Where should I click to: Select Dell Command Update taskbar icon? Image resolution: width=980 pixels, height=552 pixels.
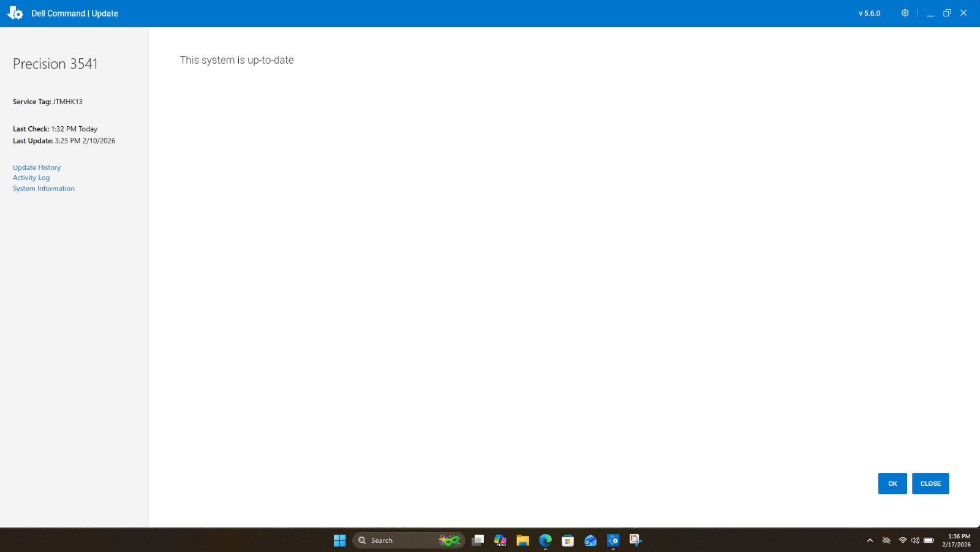[613, 540]
